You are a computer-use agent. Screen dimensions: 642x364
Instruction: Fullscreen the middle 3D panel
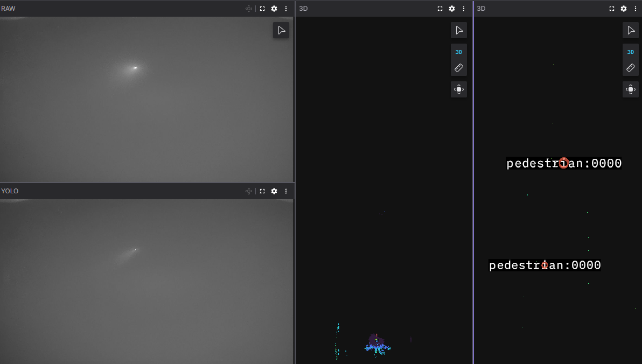[x=440, y=9]
